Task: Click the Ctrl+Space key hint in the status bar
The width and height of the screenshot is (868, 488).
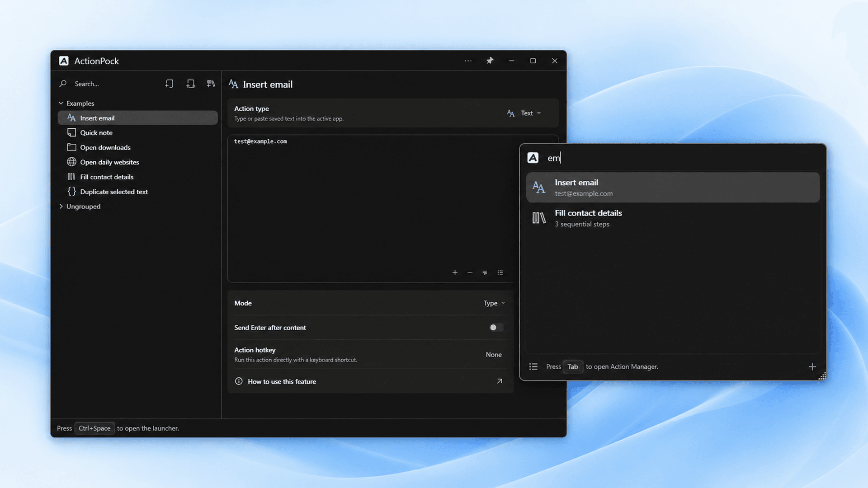Action: click(94, 428)
